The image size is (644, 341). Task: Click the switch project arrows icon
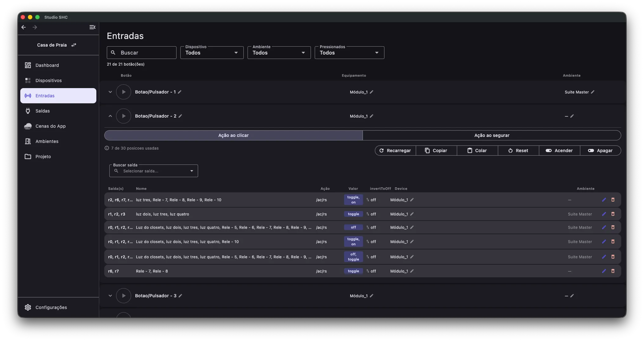pyautogui.click(x=74, y=45)
